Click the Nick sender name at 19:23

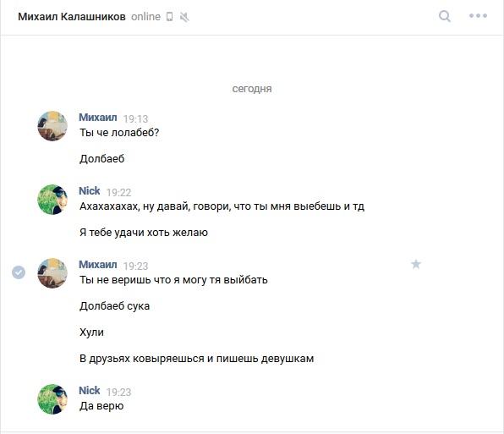pyautogui.click(x=90, y=391)
